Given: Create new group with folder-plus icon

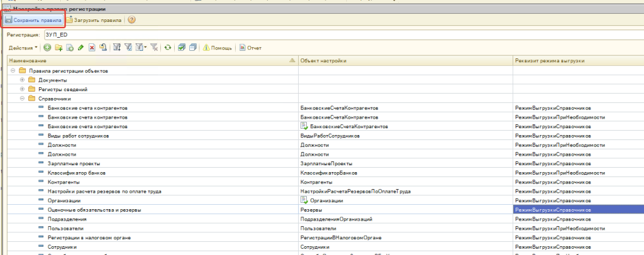Looking at the screenshot, I should (59, 48).
